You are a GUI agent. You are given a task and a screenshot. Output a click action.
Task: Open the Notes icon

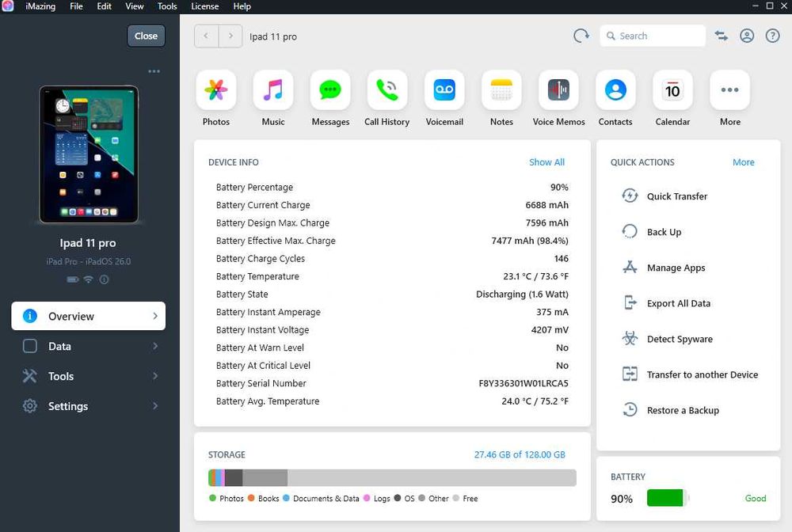click(501, 90)
